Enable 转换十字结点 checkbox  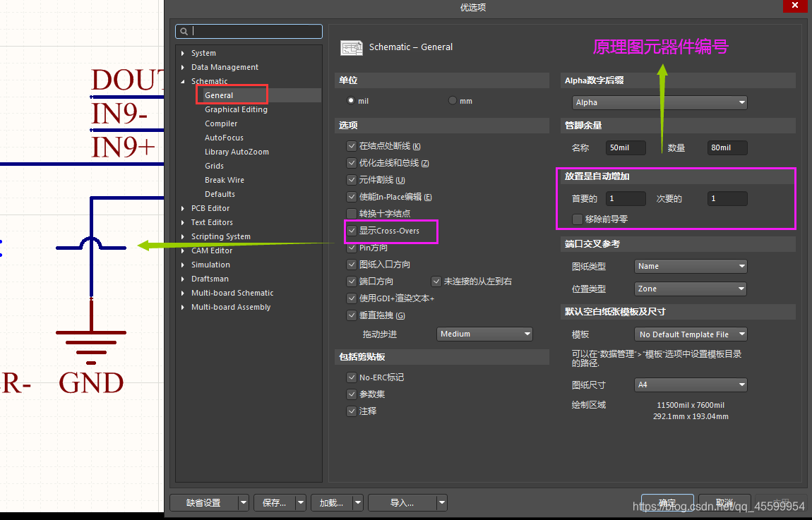[352, 214]
